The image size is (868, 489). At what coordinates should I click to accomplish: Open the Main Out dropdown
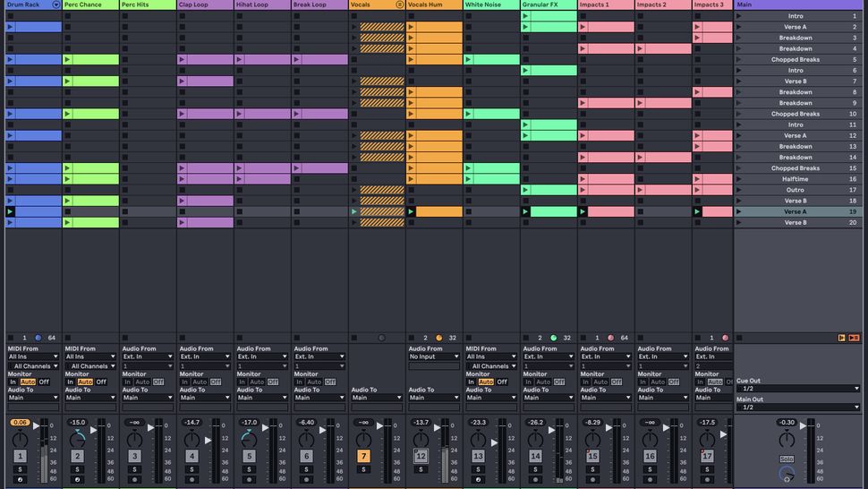[798, 407]
